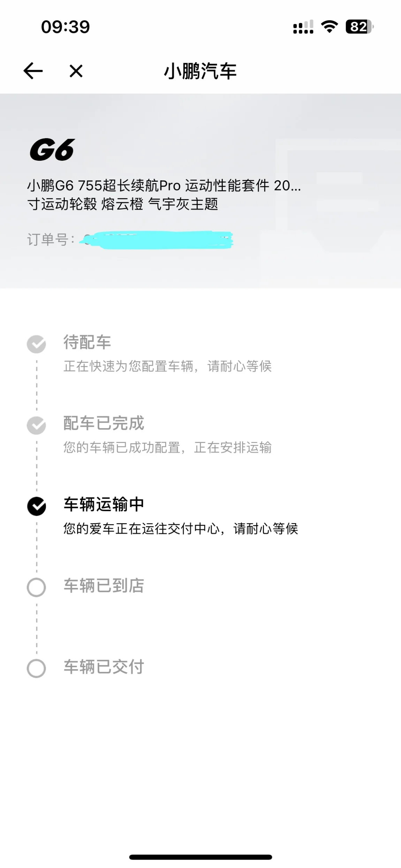Image resolution: width=401 pixels, height=868 pixels.
Task: Tap the G6 model logo
Action: tap(52, 150)
